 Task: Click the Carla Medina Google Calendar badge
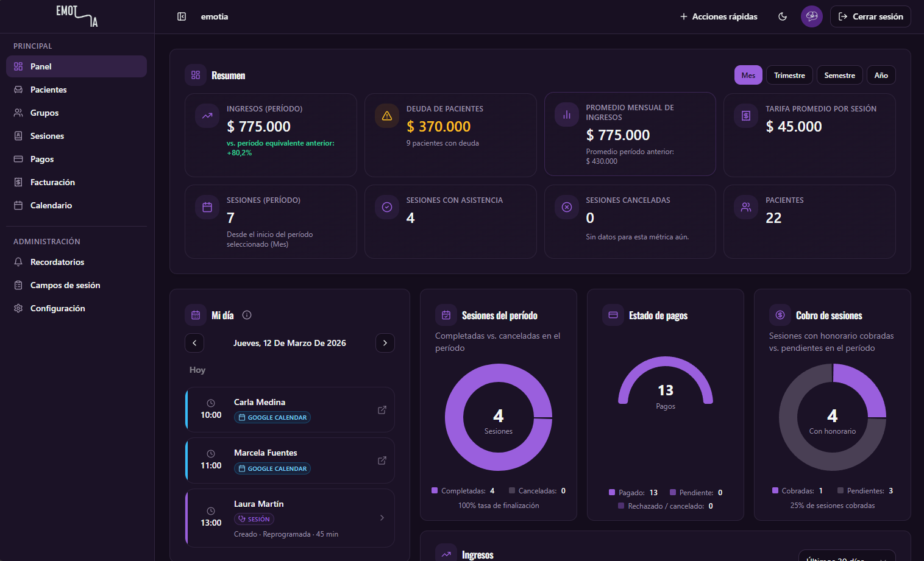[272, 417]
